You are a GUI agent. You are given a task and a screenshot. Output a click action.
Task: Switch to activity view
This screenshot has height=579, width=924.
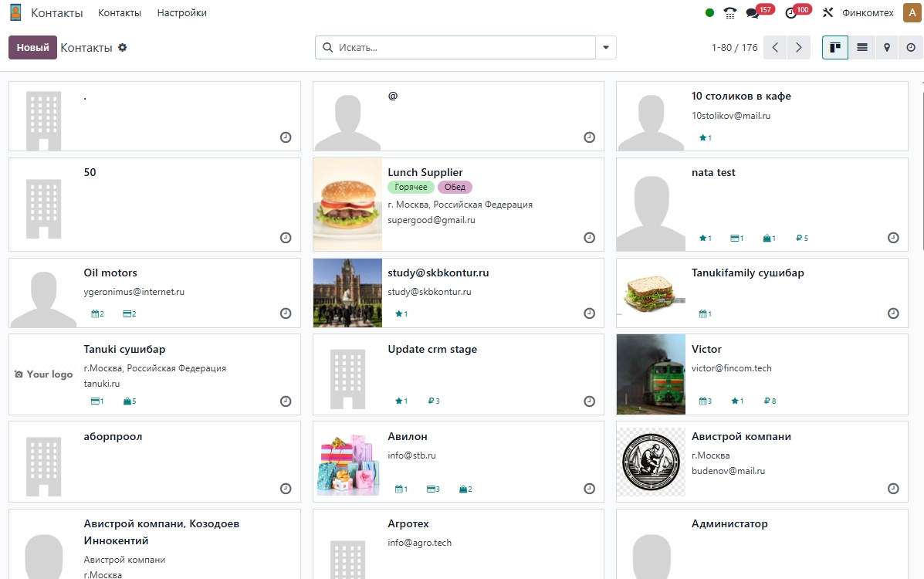click(x=911, y=48)
